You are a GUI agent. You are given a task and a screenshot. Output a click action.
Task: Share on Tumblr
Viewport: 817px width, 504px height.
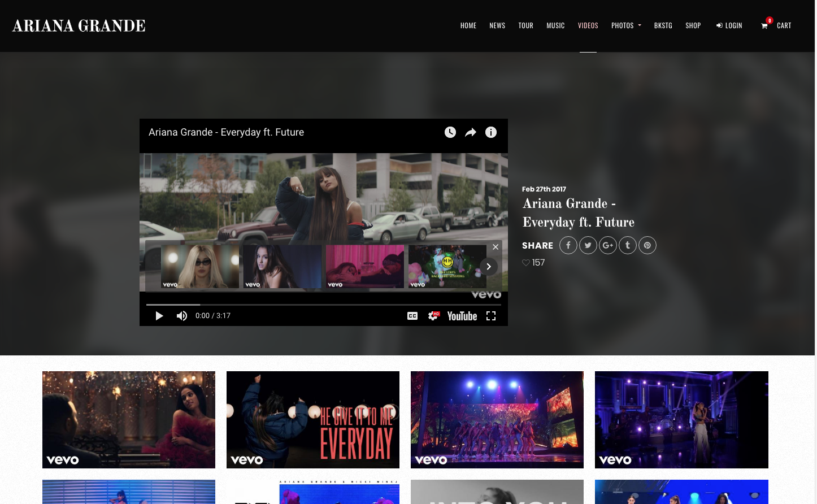tap(628, 245)
